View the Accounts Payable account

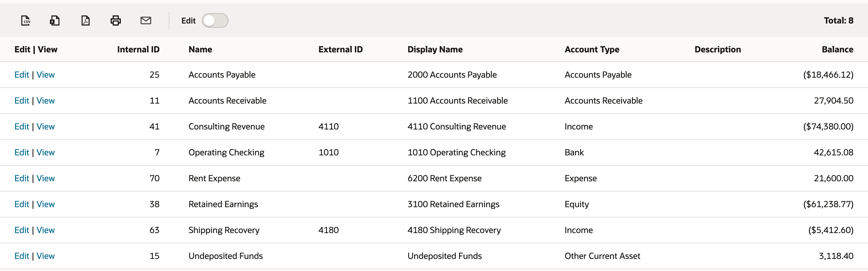coord(46,75)
